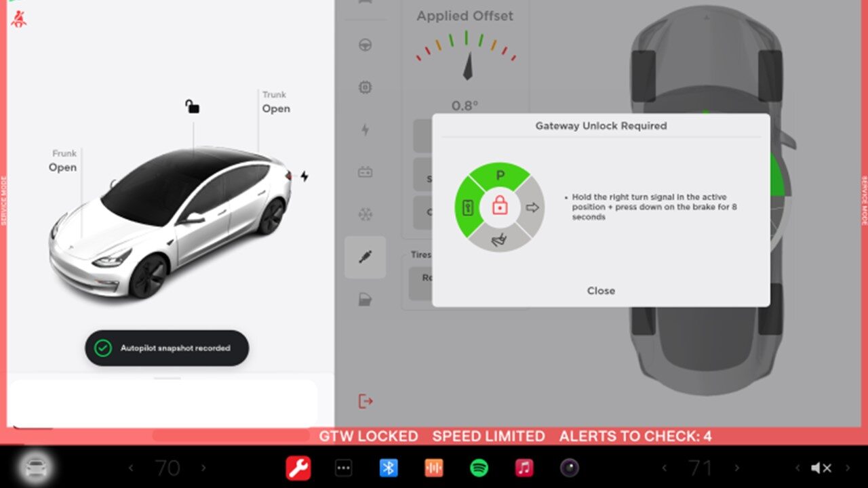Select the steering wheel sidebar tab
868x488 pixels.
coord(366,45)
